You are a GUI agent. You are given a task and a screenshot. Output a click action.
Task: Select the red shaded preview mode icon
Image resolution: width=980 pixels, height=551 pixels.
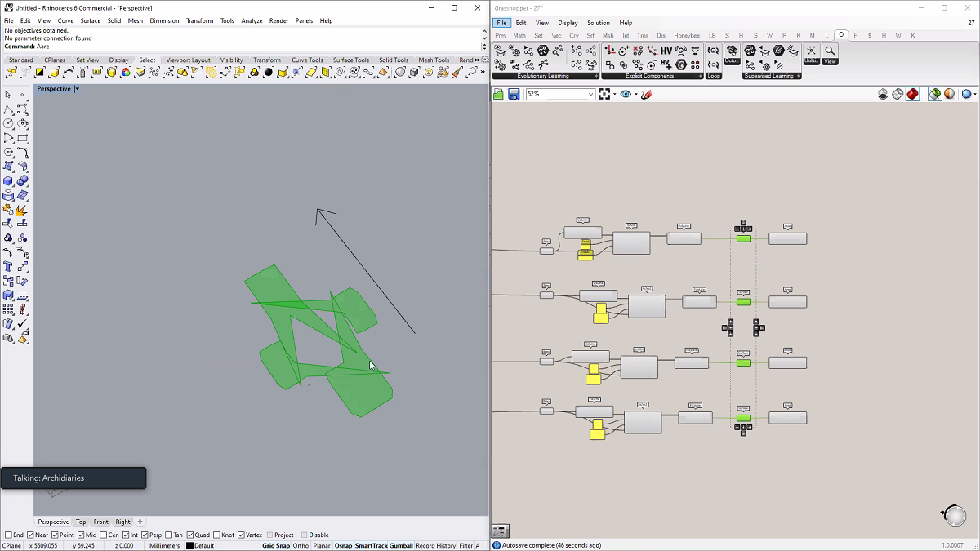pos(912,95)
